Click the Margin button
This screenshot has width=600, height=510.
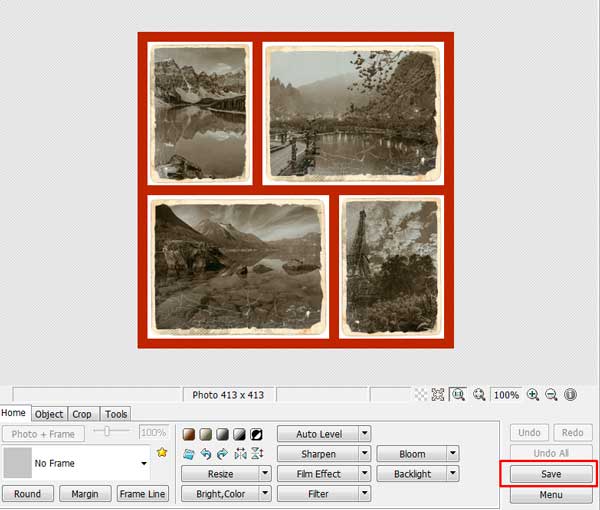tap(85, 494)
